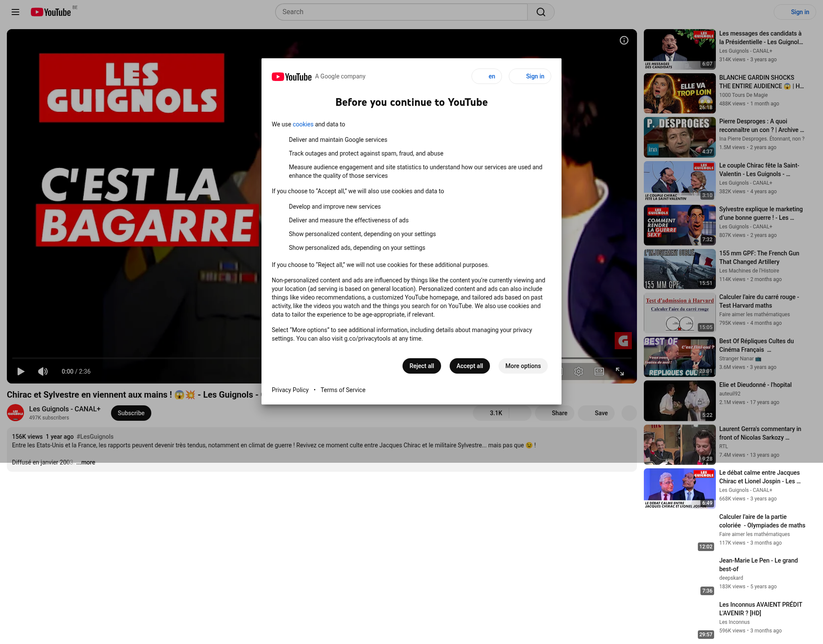Toggle theater mode view
Image resolution: width=823 pixels, height=644 pixels.
point(599,371)
